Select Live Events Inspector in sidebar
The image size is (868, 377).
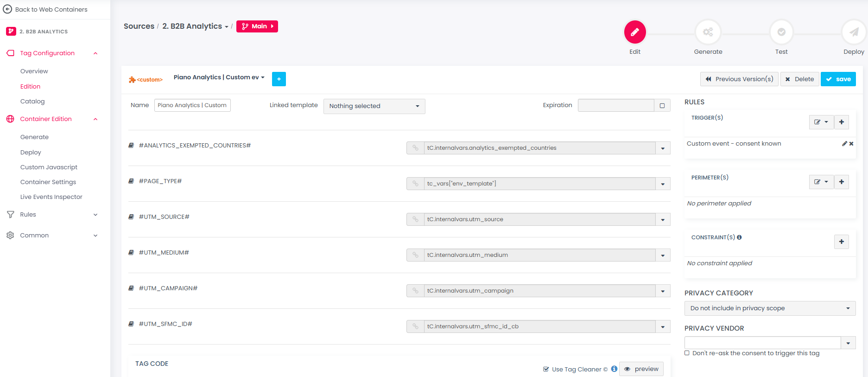click(51, 197)
